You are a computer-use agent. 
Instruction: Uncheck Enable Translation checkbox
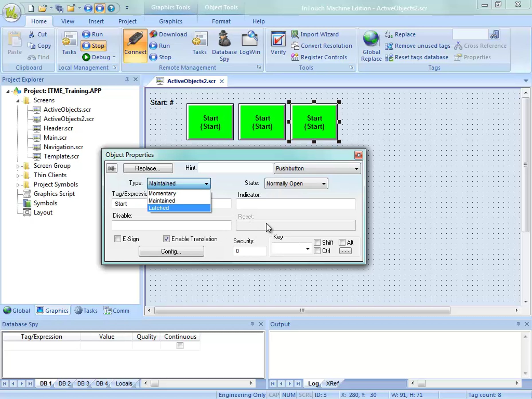pos(166,239)
